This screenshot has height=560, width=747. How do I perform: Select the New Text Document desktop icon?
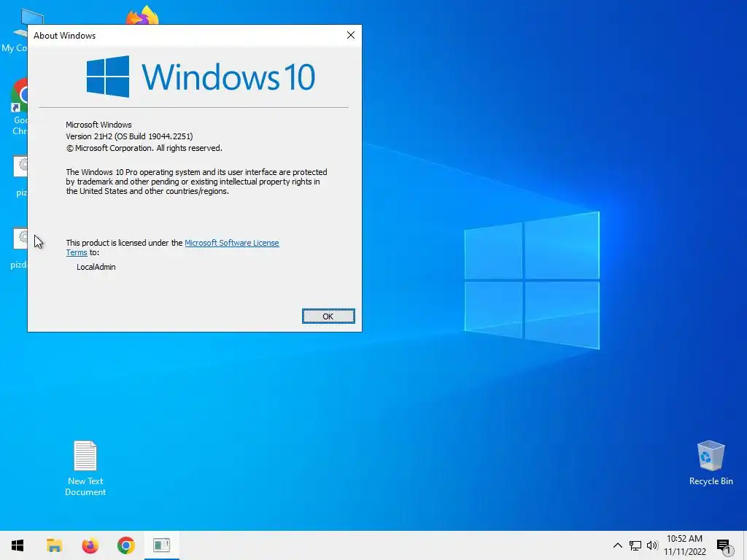pos(85,469)
